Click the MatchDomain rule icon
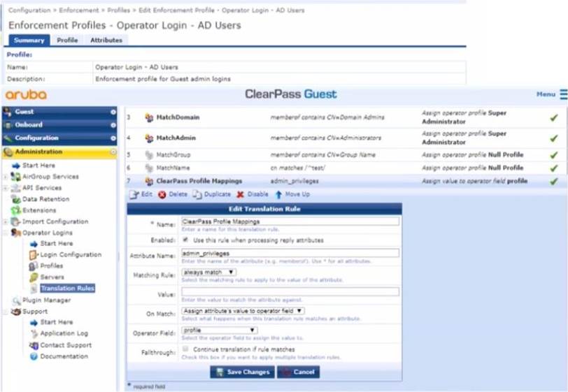 tap(149, 117)
